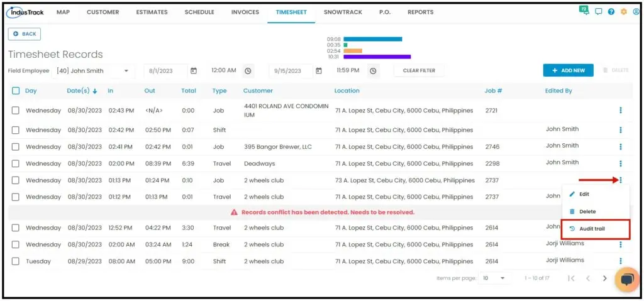This screenshot has height=301, width=644.
Task: Select Delete in the row context menu
Action: click(596, 212)
